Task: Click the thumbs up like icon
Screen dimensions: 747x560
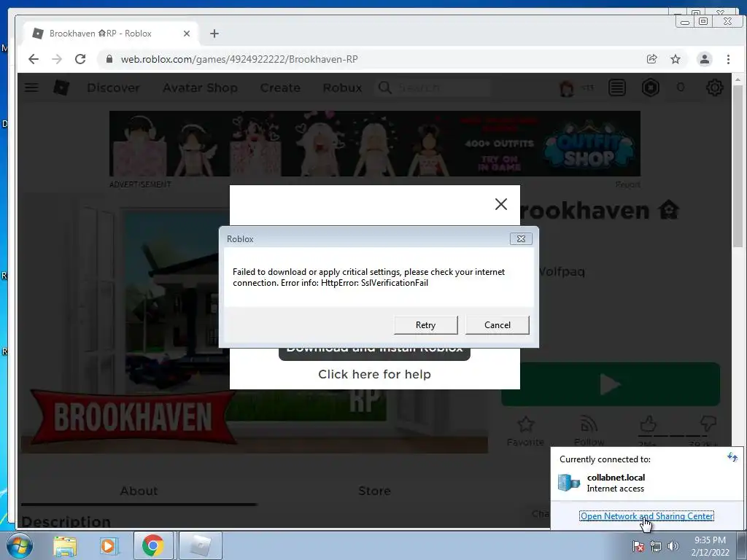Action: pos(649,424)
